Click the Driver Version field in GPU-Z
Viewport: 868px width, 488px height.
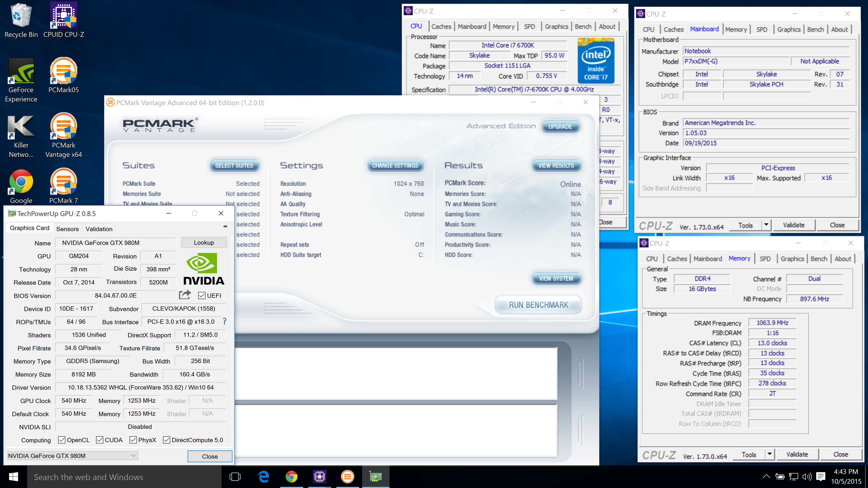[x=141, y=387]
